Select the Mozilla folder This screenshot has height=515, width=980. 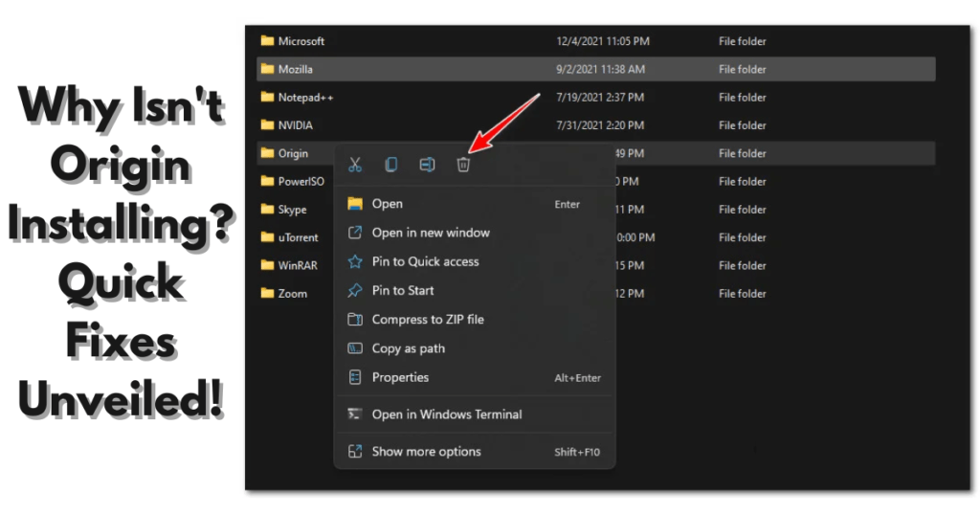click(595, 69)
